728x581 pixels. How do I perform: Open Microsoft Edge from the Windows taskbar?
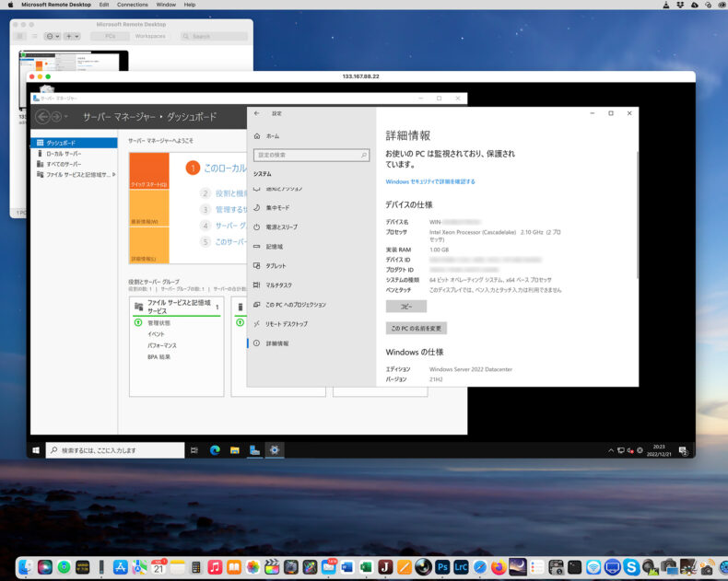(215, 450)
